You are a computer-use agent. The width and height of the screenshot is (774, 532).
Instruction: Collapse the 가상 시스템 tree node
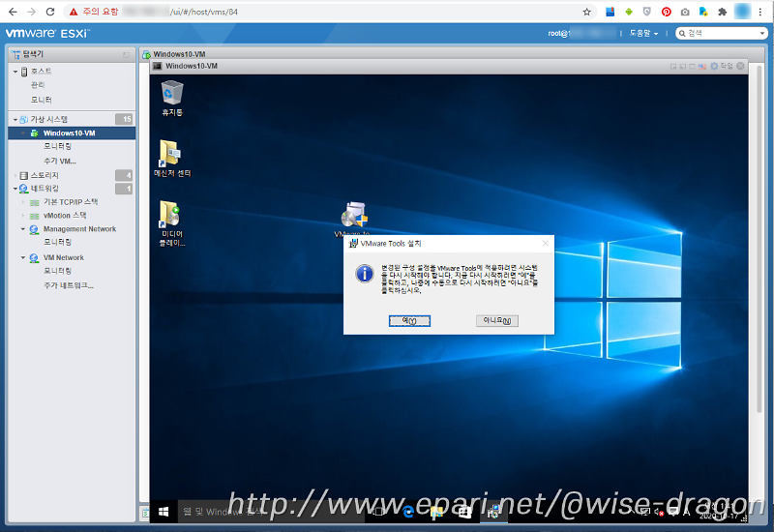point(15,119)
